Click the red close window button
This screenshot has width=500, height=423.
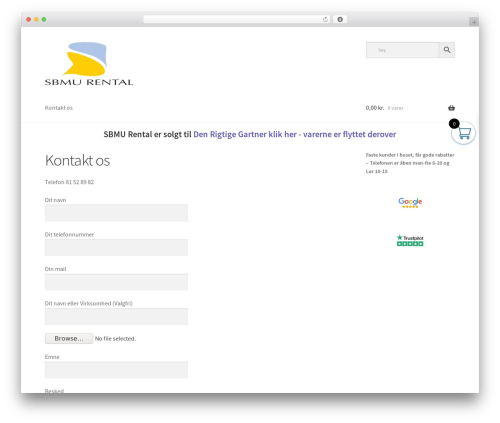(x=29, y=19)
